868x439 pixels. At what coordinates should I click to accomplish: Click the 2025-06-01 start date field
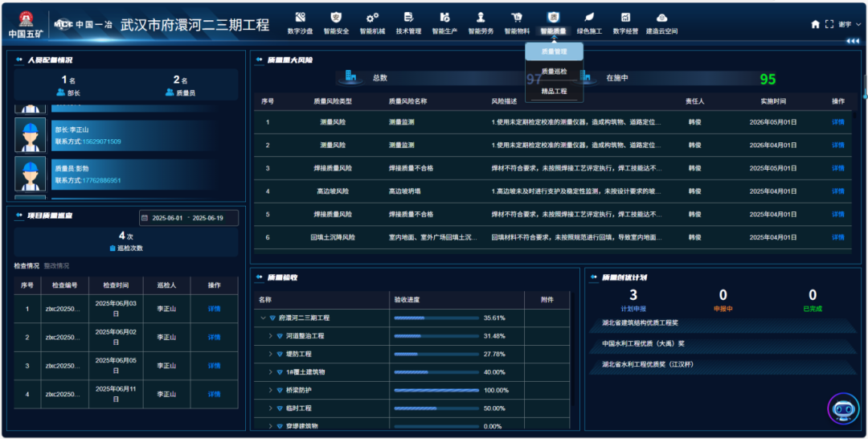168,218
